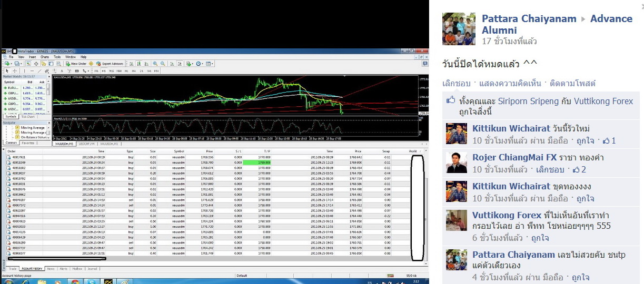The image size is (644, 284).
Task: Switch to the Bar Chart icon
Action: [131, 64]
